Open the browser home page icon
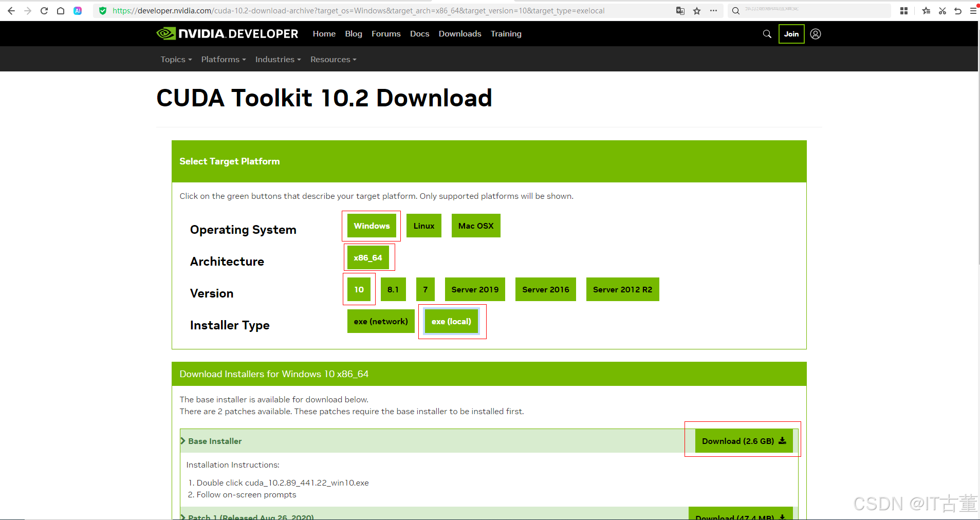980x520 pixels. click(61, 11)
